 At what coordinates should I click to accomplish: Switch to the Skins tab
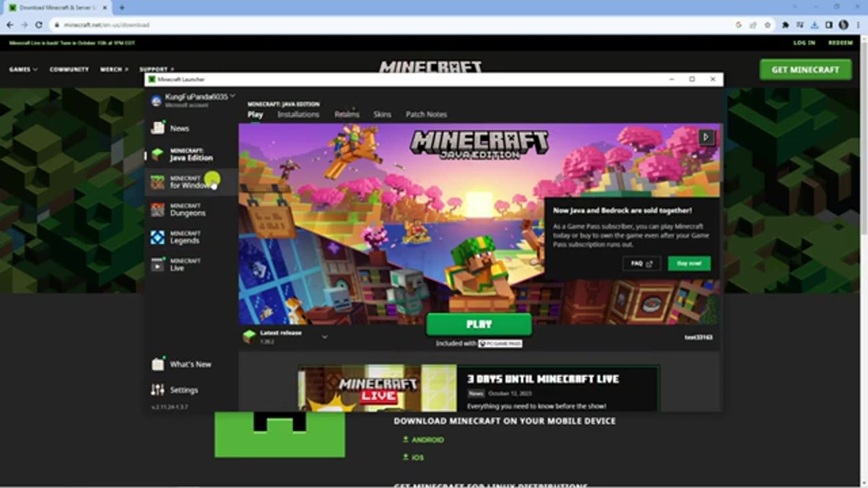[382, 115]
